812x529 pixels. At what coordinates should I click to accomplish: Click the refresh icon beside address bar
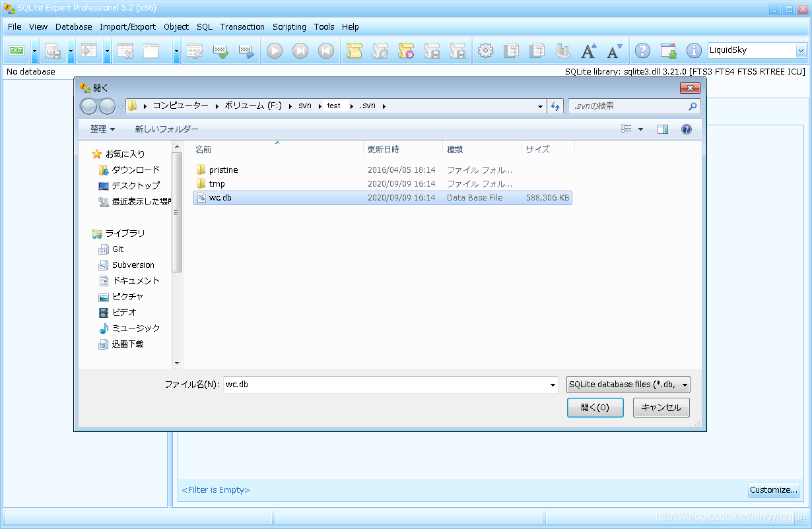[x=556, y=106]
